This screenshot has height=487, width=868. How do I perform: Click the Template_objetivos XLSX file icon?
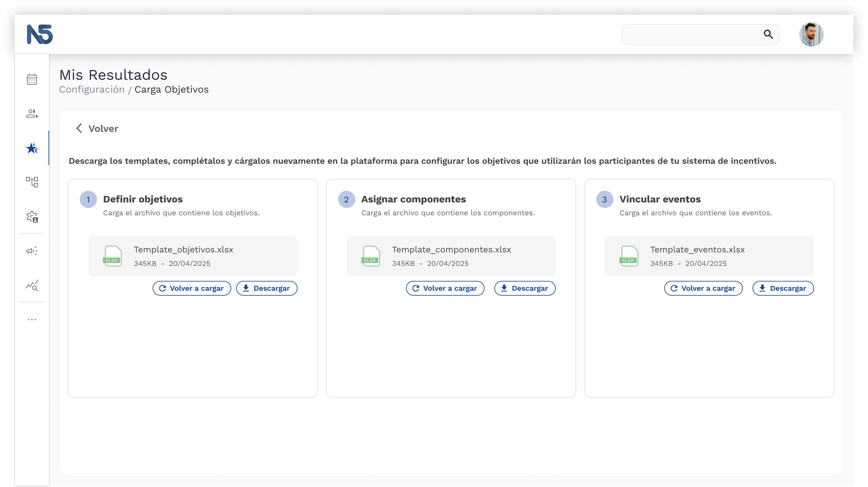click(113, 256)
